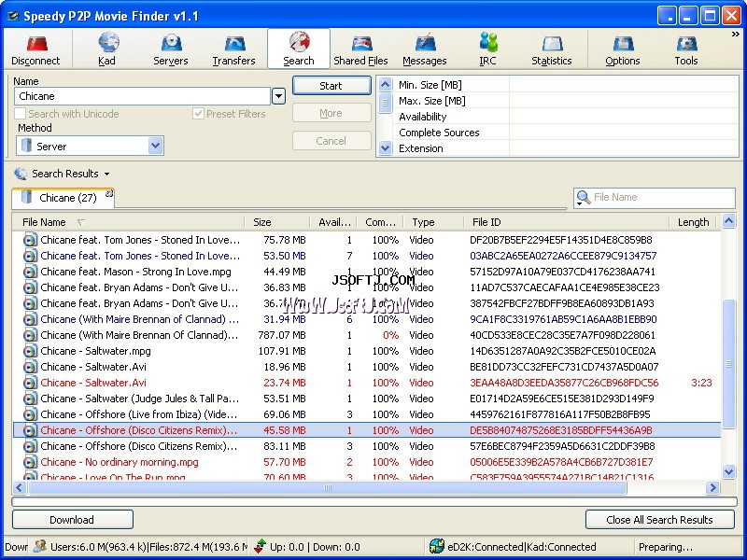Click the up/down transfer arrows status icon
This screenshot has height=560, width=747.
pos(261,546)
